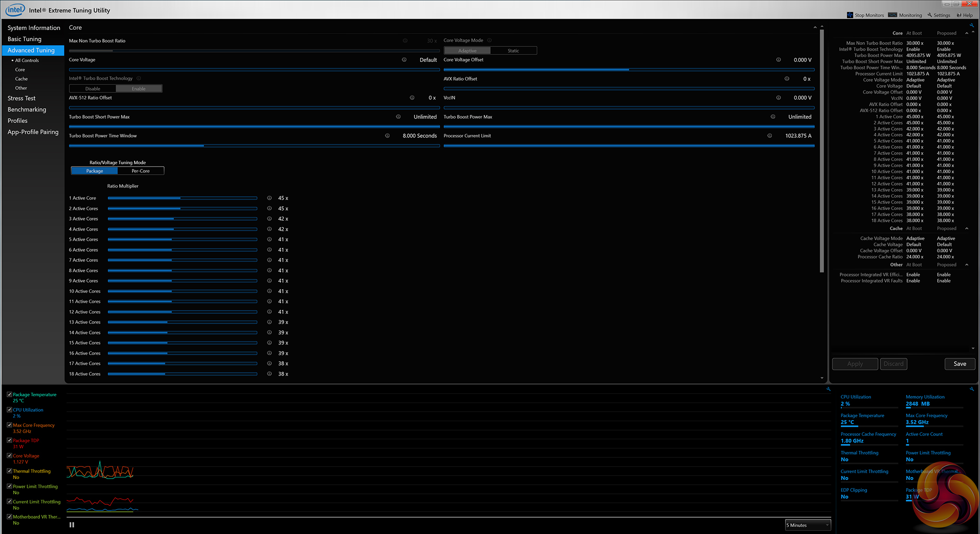This screenshot has height=534, width=980.
Task: Click the info icon for 1 Active Core
Action: tap(269, 198)
